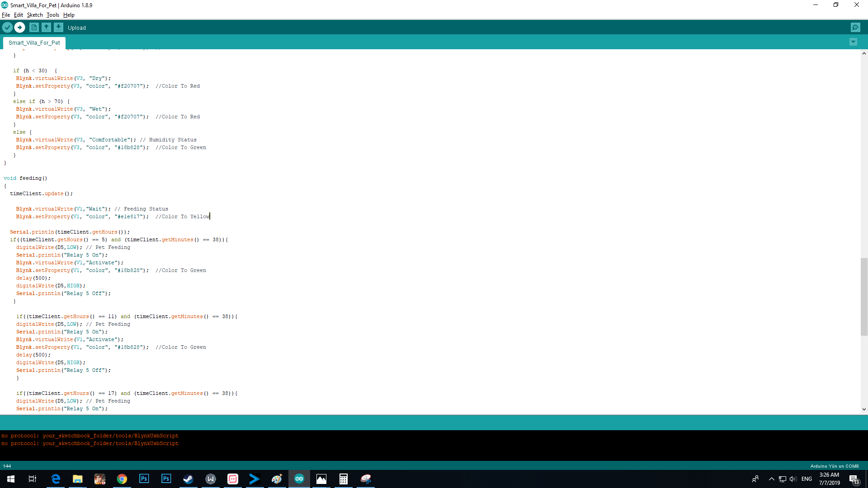Click the scroll up arrow of editor
868x488 pixels.
(x=864, y=53)
